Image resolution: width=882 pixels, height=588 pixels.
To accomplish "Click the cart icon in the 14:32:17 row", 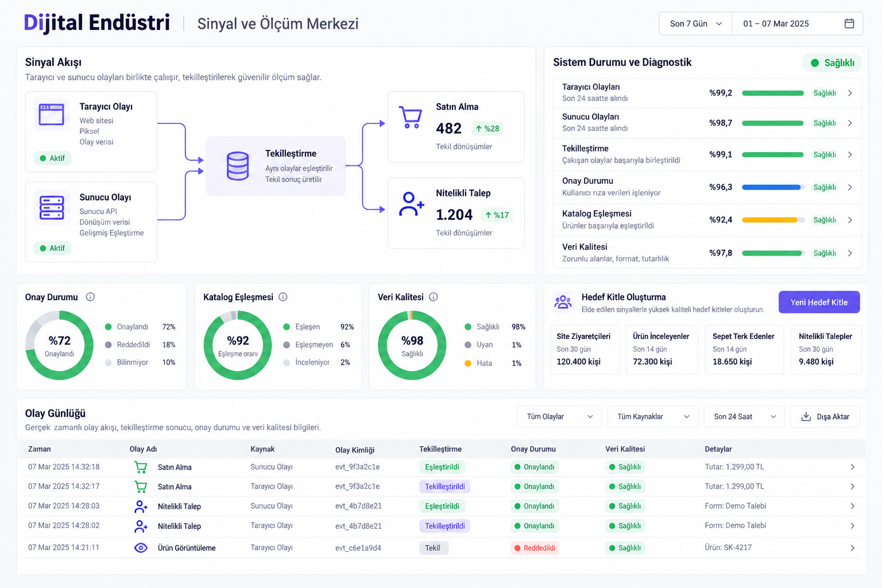I will (x=141, y=487).
